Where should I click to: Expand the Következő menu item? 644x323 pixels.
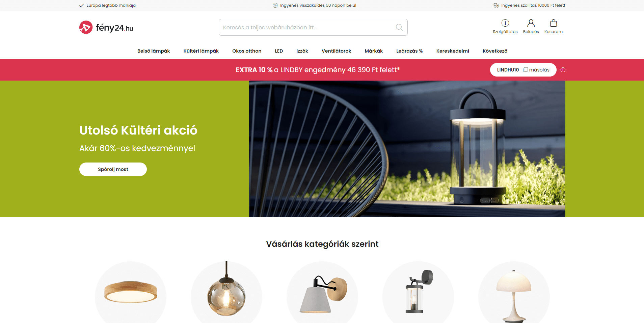(495, 51)
